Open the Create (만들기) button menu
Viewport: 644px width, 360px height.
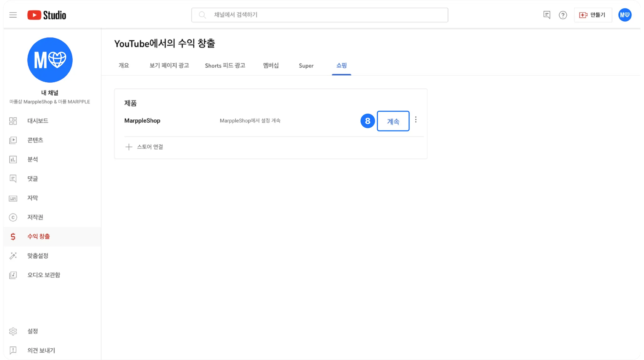pos(593,15)
